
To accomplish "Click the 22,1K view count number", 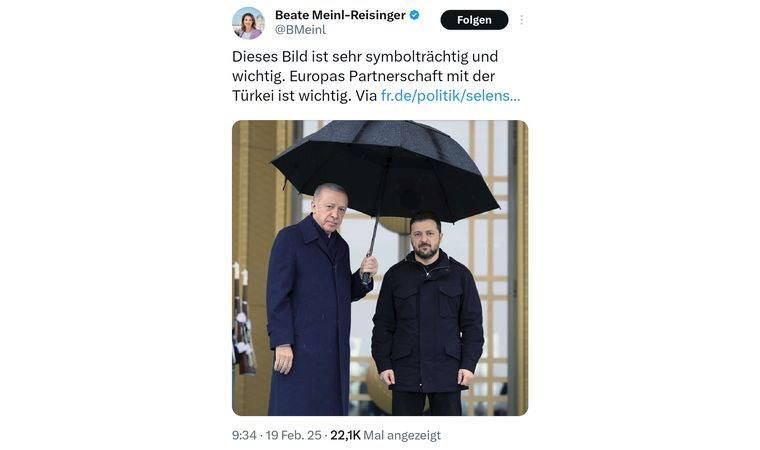I will tap(345, 435).
